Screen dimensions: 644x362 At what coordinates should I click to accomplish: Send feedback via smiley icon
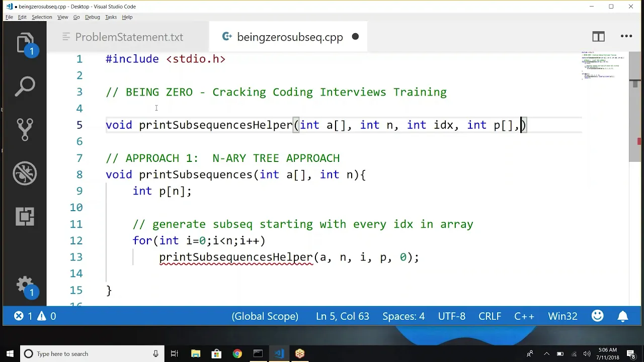coord(597,316)
